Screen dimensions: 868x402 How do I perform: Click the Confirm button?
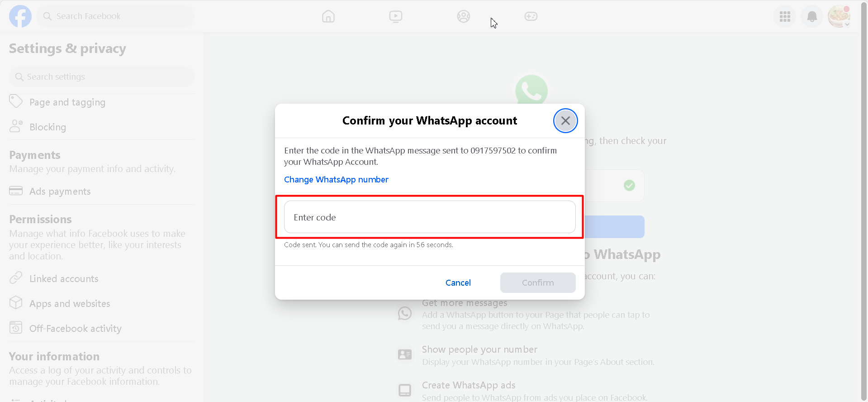coord(538,282)
